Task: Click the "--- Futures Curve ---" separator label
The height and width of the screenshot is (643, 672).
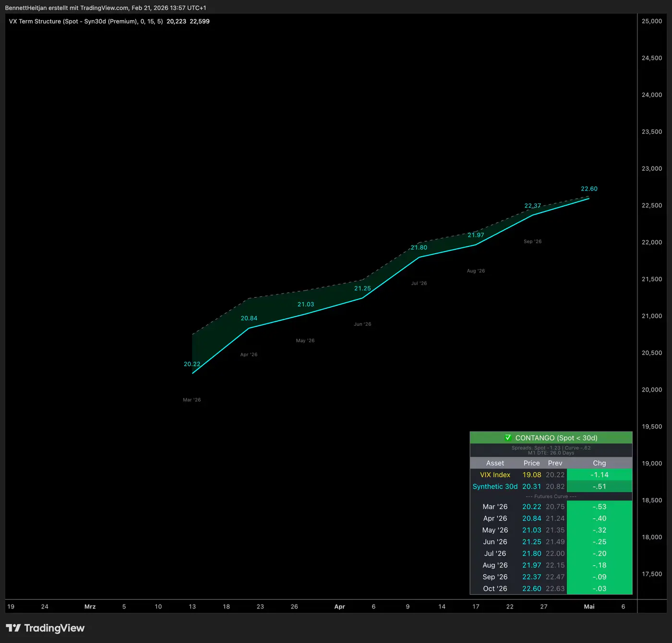Action: point(551,497)
